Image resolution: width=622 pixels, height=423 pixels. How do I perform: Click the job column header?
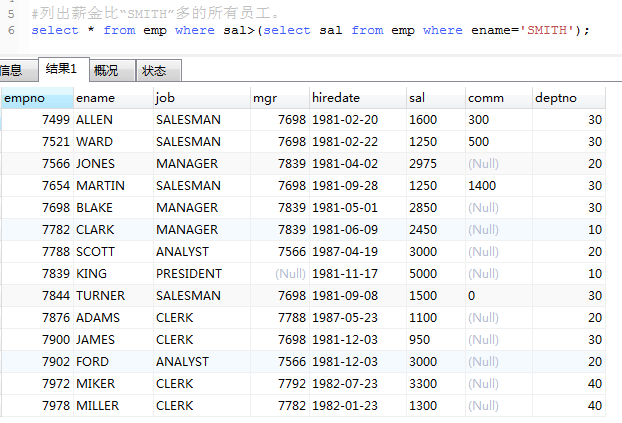[202, 98]
